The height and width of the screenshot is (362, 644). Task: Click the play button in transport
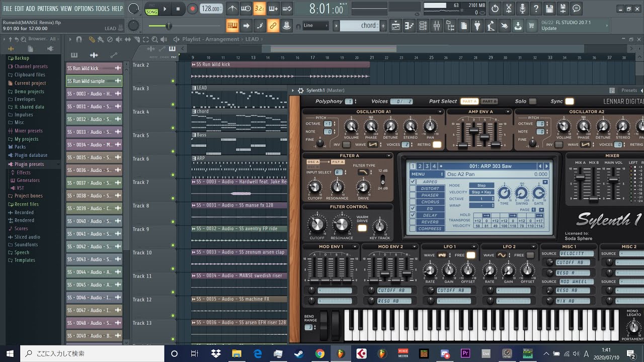[x=165, y=9]
